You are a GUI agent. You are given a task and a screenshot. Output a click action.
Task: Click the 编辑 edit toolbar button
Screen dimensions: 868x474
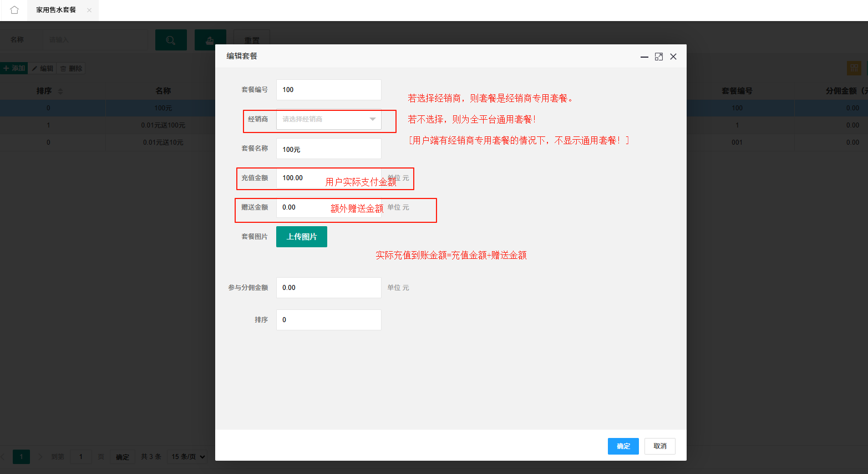tap(43, 68)
